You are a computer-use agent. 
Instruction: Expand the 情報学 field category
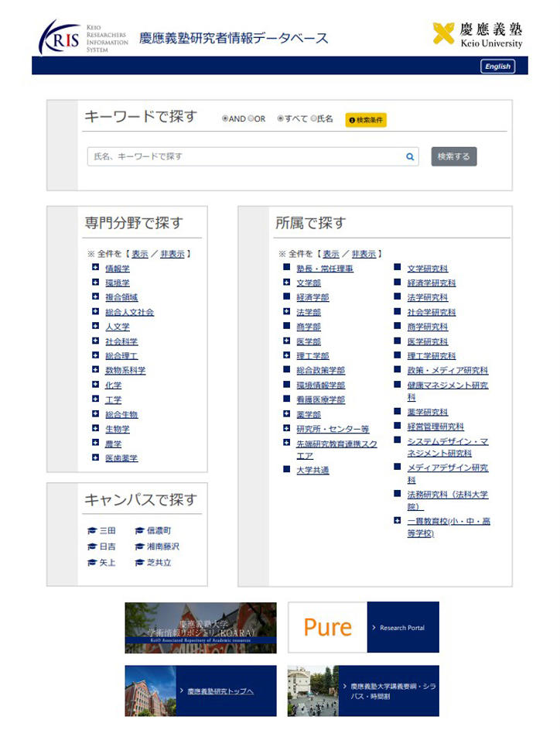tap(95, 268)
